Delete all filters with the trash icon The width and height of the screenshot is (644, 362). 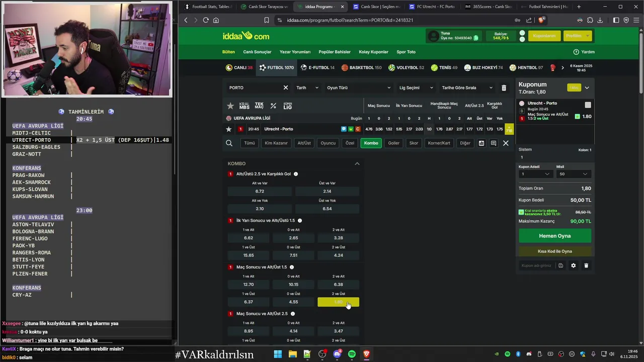point(504,87)
